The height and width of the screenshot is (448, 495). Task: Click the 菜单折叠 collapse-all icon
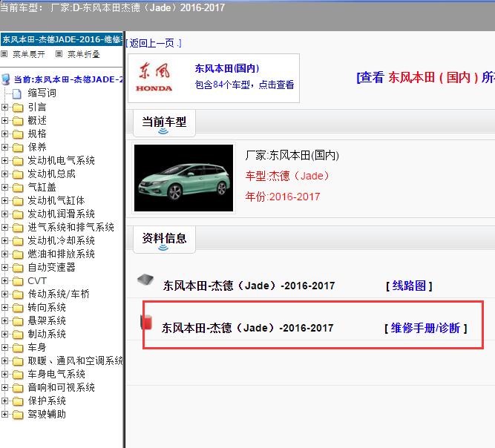(59, 54)
